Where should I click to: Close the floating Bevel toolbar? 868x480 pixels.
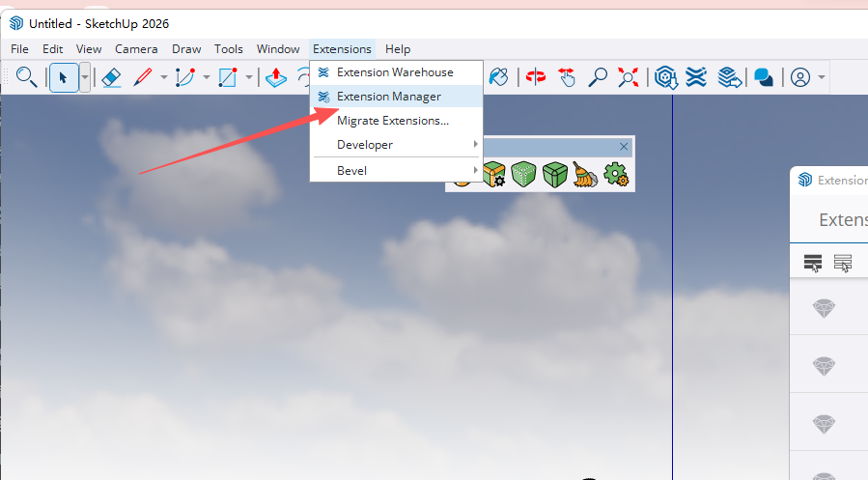(624, 147)
